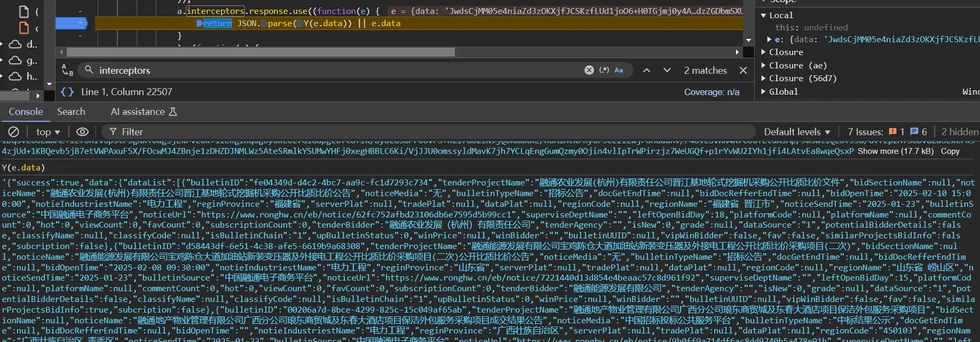Close the find-in-file search bar
980x342 pixels.
743,70
